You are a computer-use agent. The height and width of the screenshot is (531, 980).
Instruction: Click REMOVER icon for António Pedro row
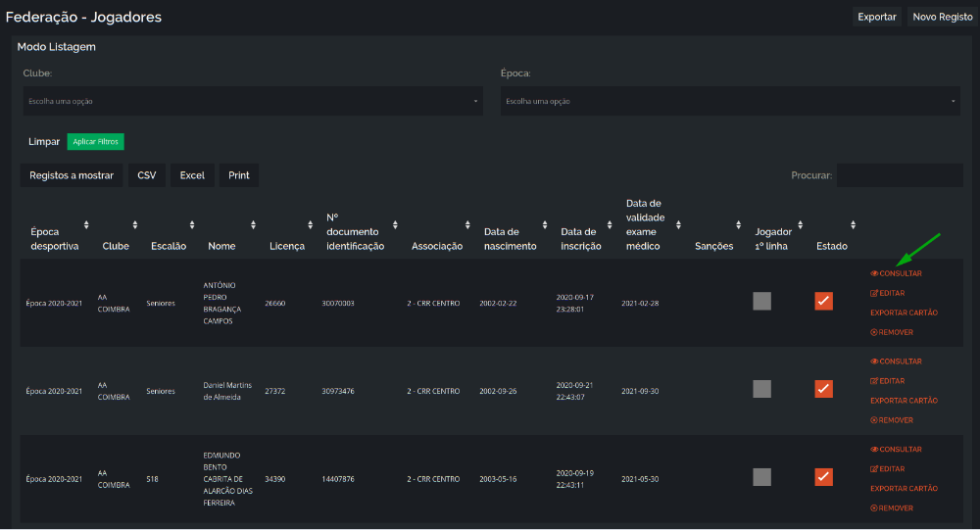tap(874, 332)
